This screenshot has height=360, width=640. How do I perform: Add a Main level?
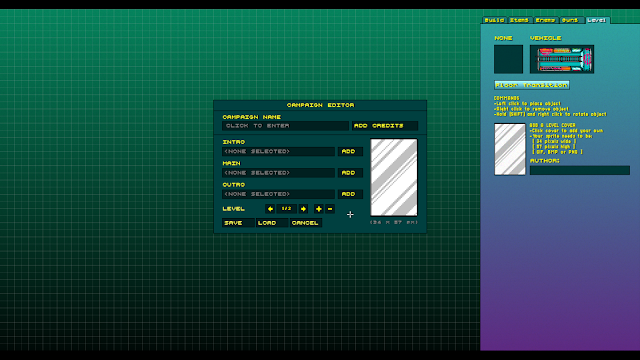(x=350, y=173)
